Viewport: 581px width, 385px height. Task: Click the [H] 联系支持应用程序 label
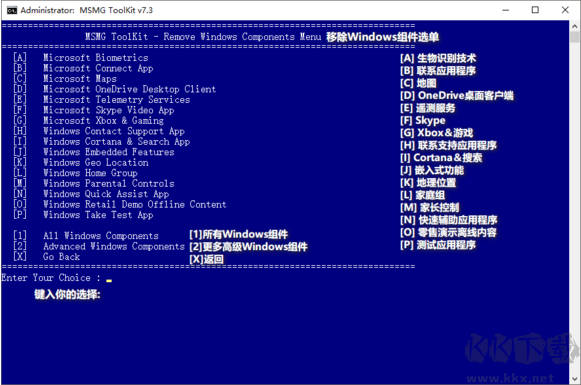(448, 145)
